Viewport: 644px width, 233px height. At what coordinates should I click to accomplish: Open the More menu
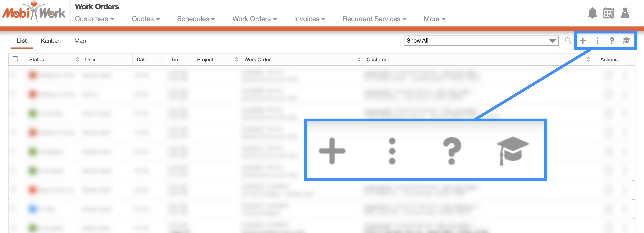pos(434,19)
